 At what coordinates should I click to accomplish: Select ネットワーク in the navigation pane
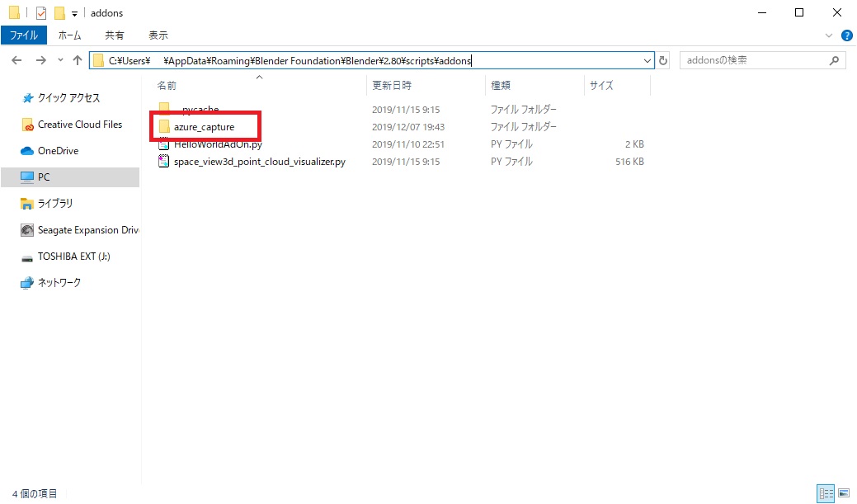pyautogui.click(x=59, y=283)
